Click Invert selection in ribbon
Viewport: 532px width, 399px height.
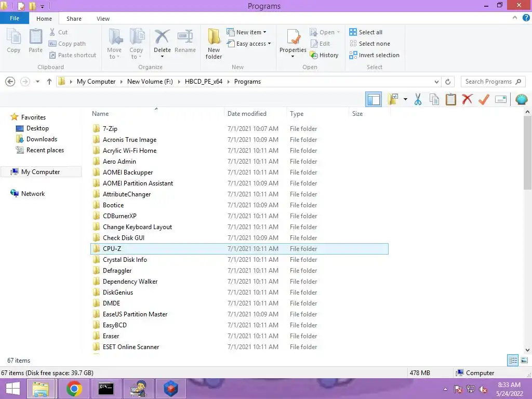[374, 55]
